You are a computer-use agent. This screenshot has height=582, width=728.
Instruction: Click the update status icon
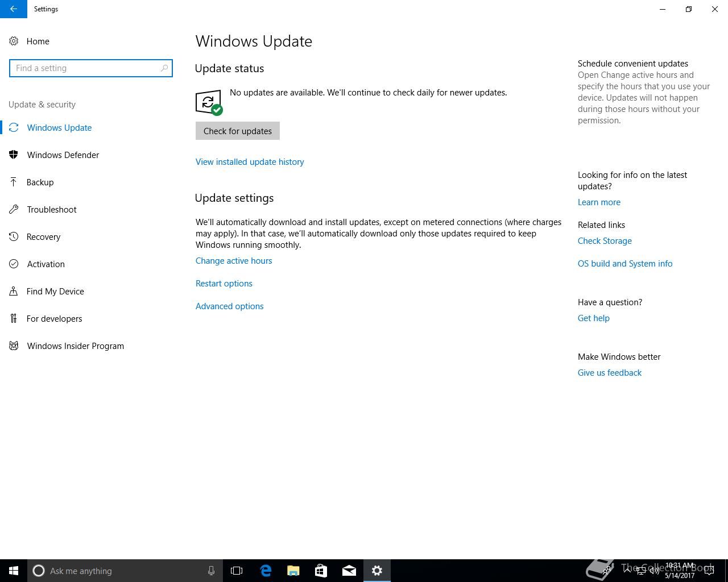click(209, 102)
